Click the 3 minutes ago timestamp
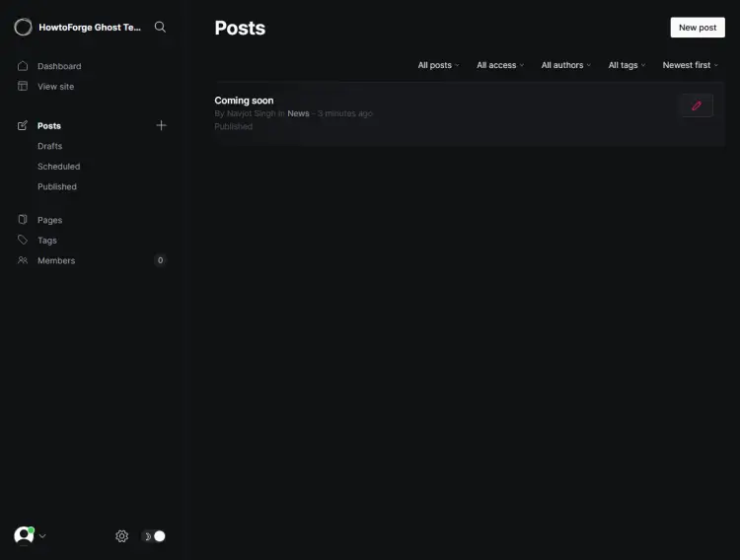The width and height of the screenshot is (740, 560). 345,113
